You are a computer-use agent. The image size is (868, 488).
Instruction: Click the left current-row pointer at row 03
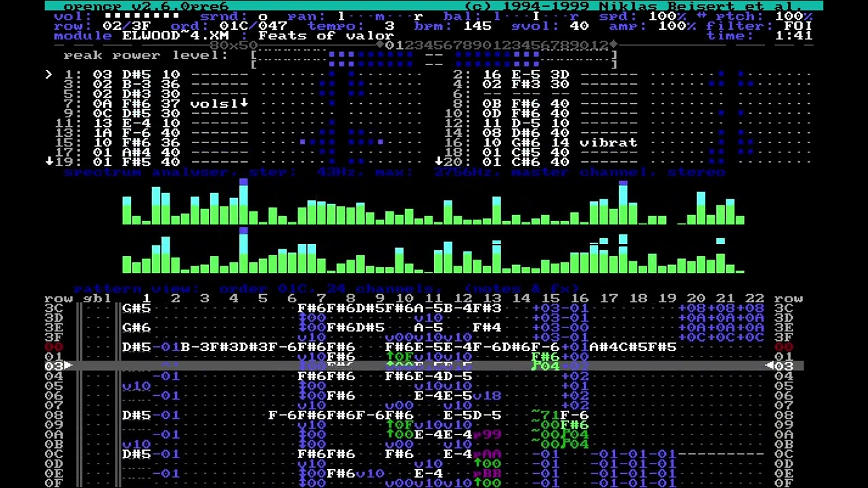[x=68, y=366]
